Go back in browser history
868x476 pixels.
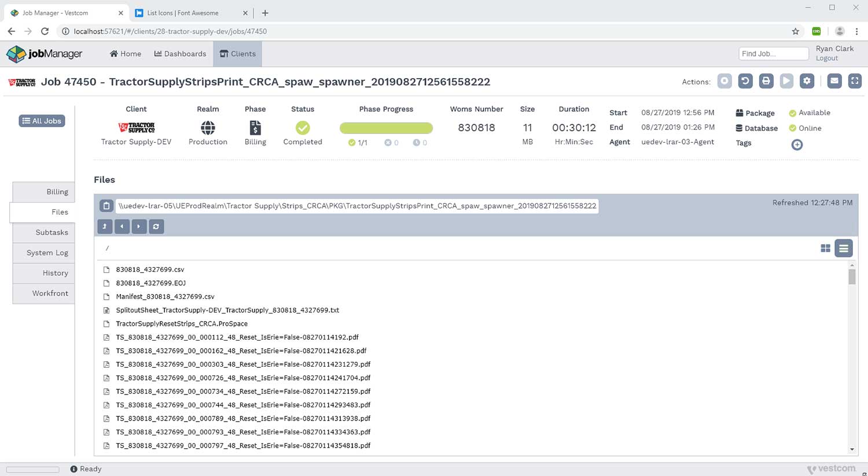12,31
